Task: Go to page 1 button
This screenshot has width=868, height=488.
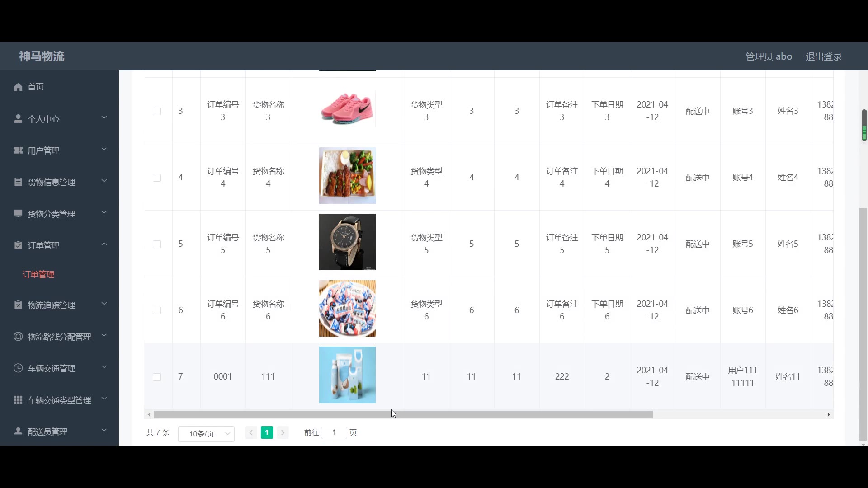Action: coord(267,432)
